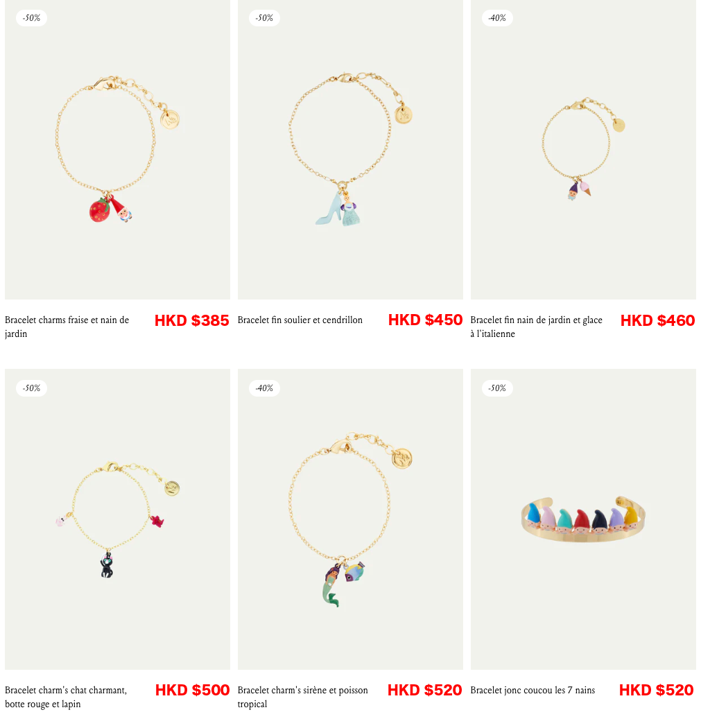This screenshot has width=701, height=728.
Task: Open 'Bracelet fin soulier et cendrillon' link
Action: [x=300, y=320]
